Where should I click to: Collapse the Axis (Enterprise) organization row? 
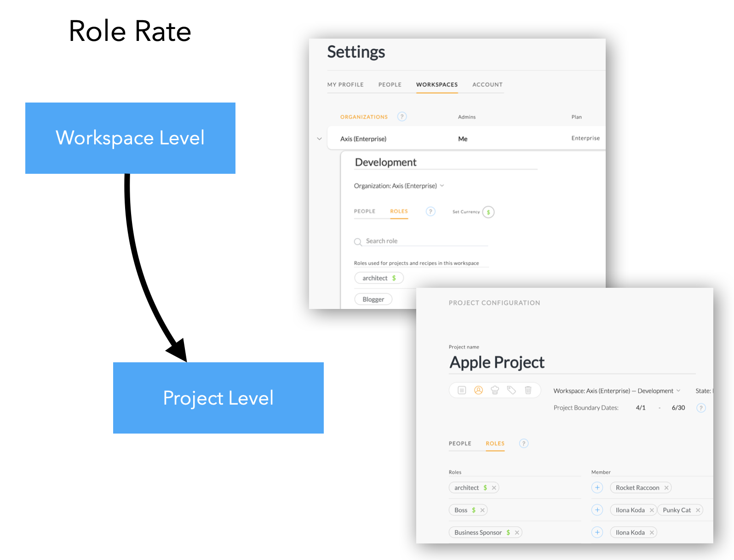pos(319,139)
